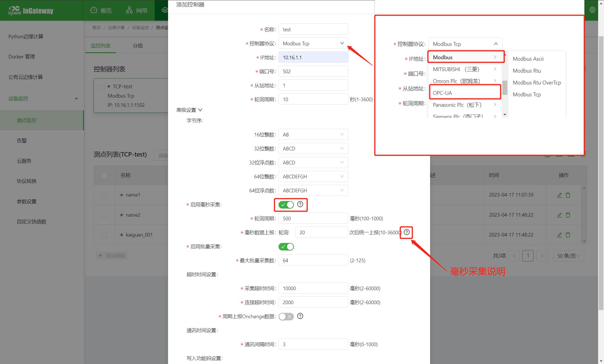Click help icon next to millisecond data report
The image size is (604, 364).
point(407,232)
